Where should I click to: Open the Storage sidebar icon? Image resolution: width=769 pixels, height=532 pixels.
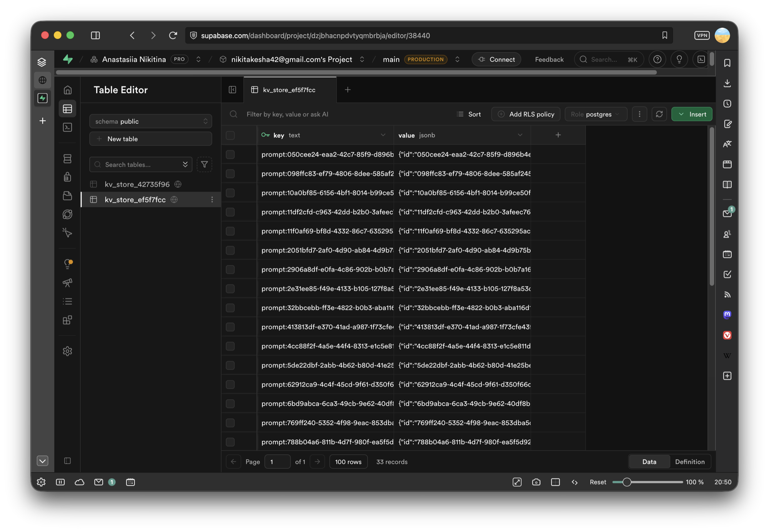[68, 196]
